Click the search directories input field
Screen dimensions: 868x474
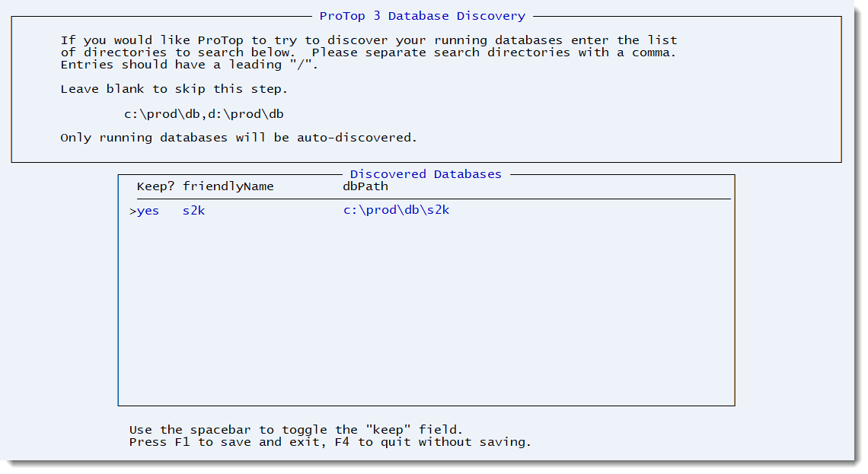[x=204, y=113]
